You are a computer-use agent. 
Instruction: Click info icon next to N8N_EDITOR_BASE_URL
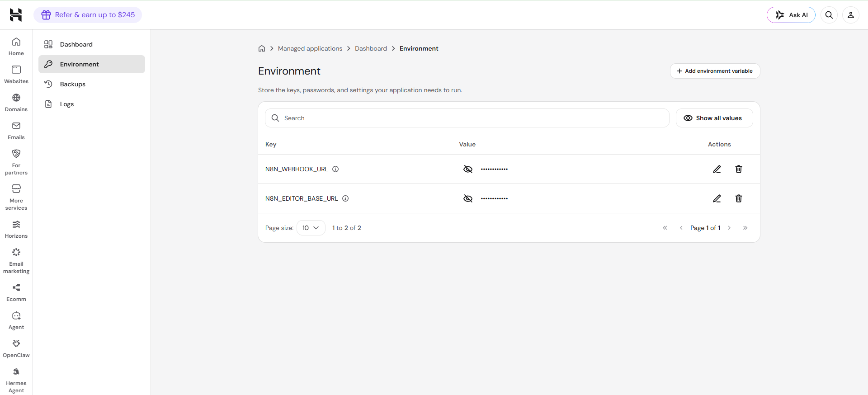345,198
